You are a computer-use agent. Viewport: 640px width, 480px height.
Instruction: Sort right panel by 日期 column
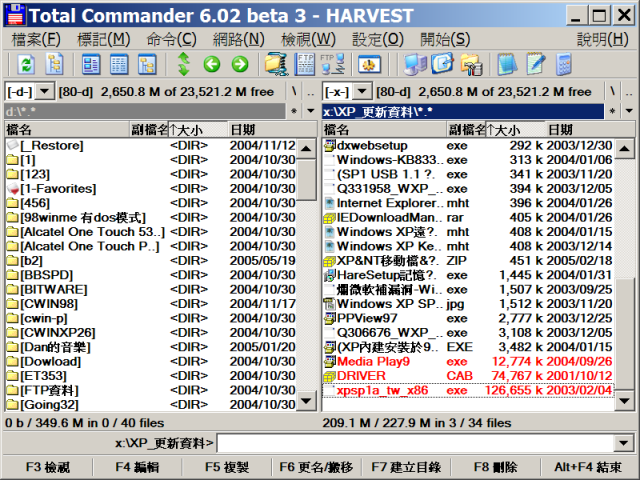point(590,130)
